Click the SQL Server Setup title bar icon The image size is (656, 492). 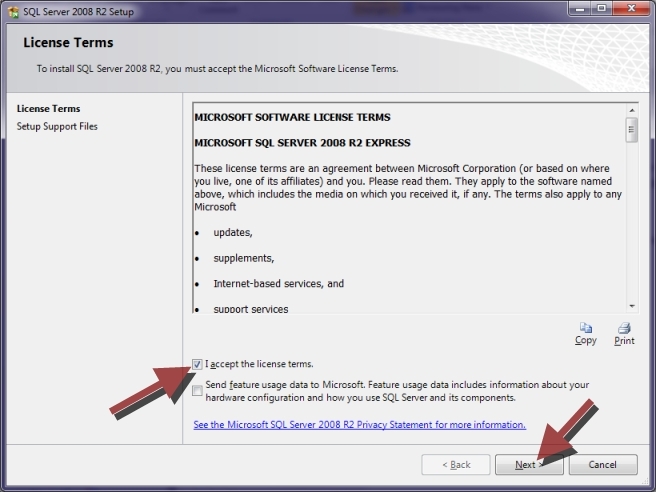[x=13, y=12]
